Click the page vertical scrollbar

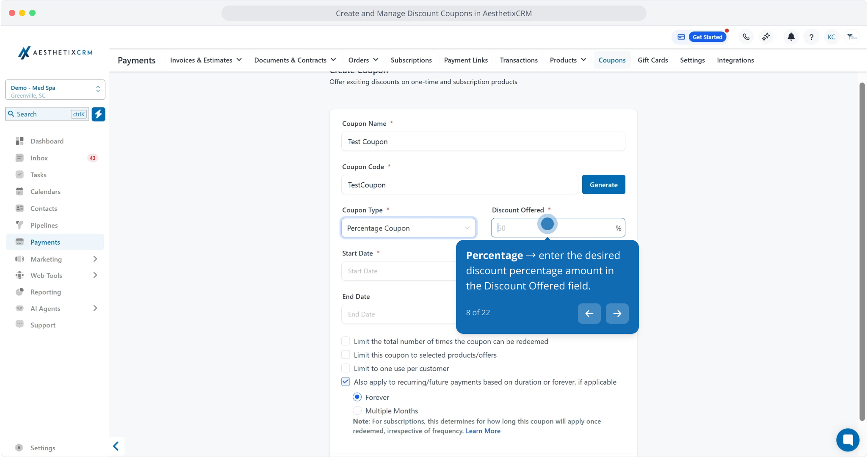pos(862,252)
